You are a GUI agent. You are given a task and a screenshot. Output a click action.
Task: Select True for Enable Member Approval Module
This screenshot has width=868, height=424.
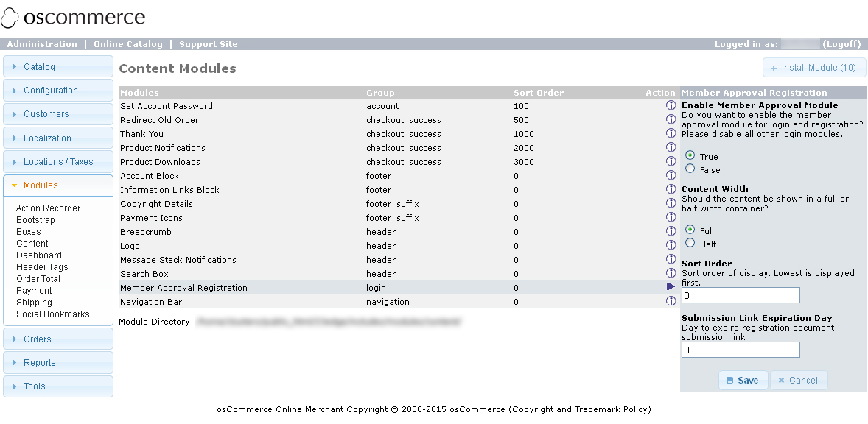pyautogui.click(x=690, y=155)
